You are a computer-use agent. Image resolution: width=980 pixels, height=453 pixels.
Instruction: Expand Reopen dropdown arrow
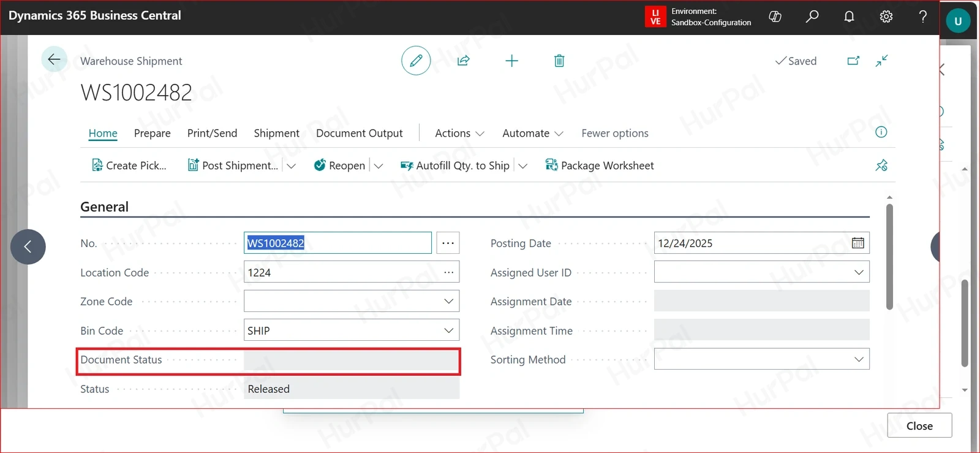(379, 166)
